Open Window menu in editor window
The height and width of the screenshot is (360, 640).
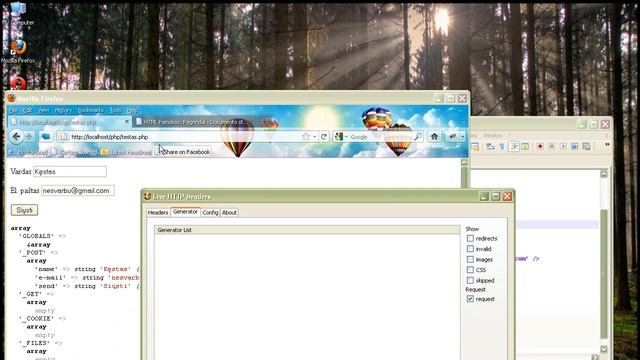click(493, 136)
